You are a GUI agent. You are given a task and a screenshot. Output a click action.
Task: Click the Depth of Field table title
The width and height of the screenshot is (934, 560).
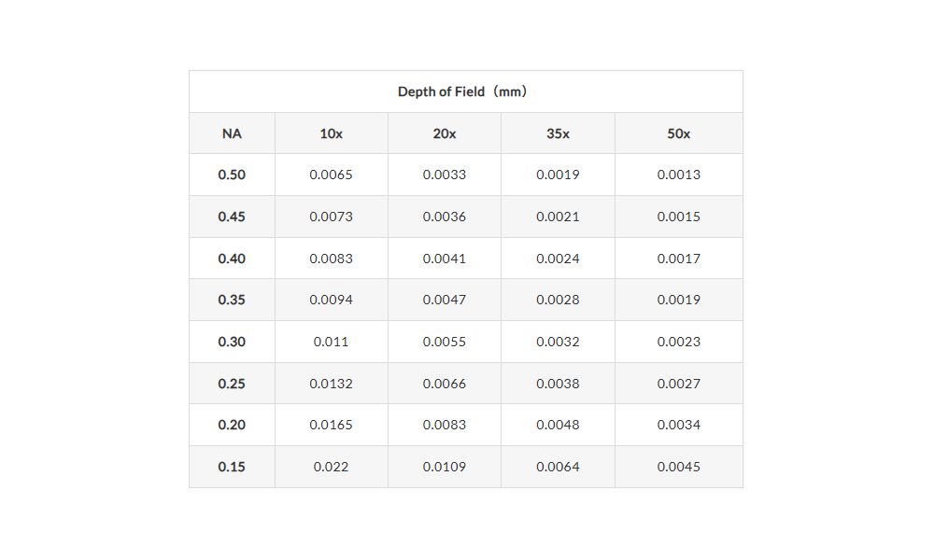[x=465, y=91]
